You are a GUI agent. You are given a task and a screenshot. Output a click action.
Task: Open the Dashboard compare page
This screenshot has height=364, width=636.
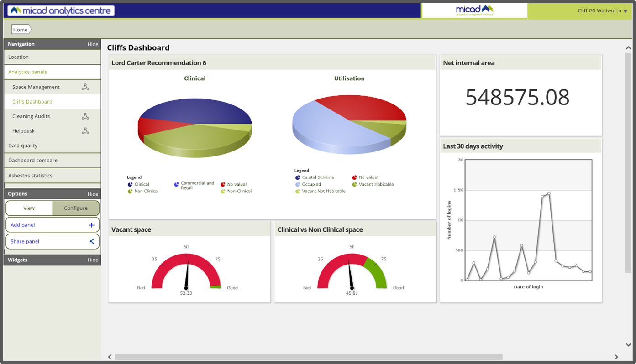(32, 160)
